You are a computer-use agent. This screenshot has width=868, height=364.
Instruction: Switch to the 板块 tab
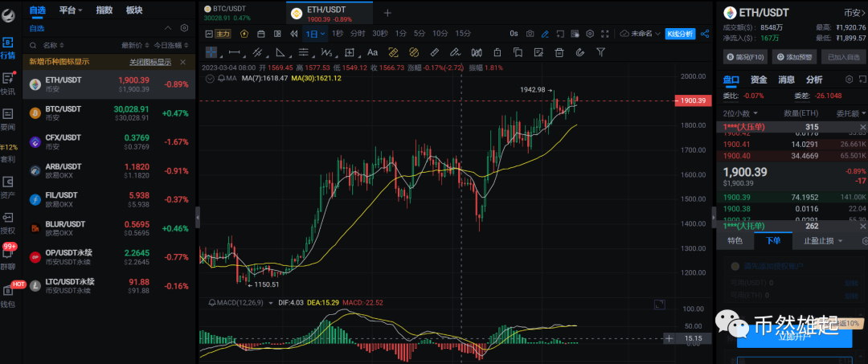(134, 10)
